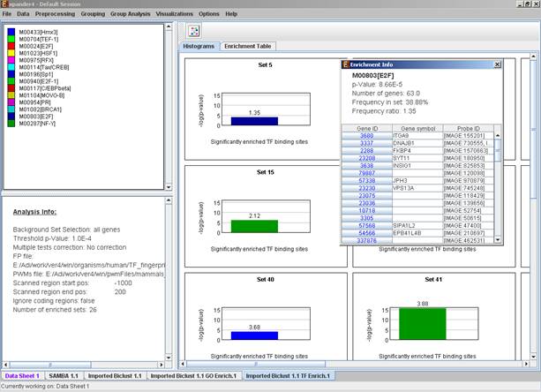The width and height of the screenshot is (541, 392).
Task: Click the scatter plot toolbar icon above Histograms tab
Action: click(x=194, y=31)
